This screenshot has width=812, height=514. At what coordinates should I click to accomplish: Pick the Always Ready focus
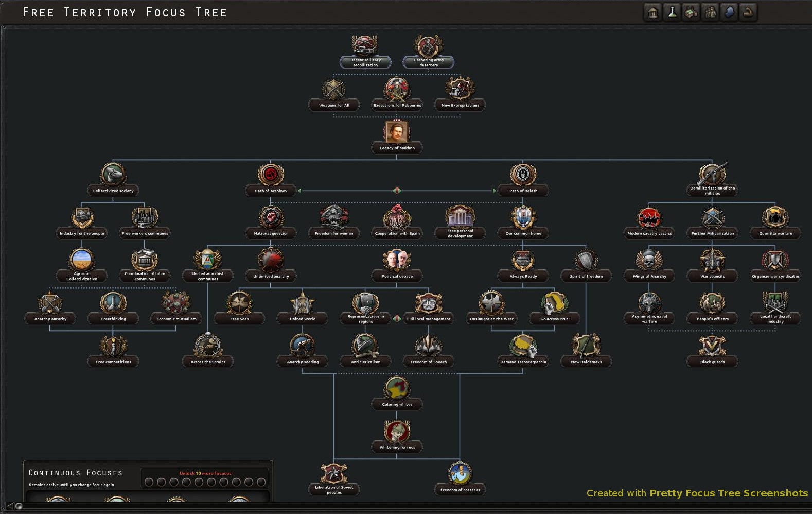coord(523,265)
